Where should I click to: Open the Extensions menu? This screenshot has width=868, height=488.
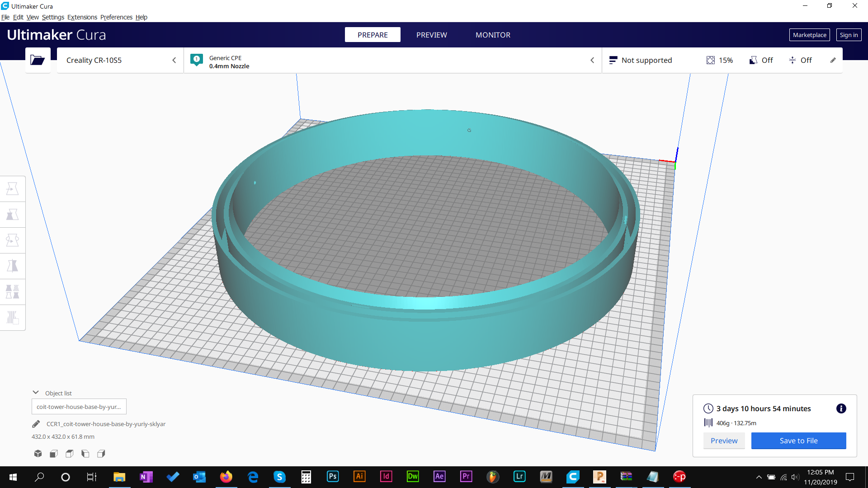[82, 17]
